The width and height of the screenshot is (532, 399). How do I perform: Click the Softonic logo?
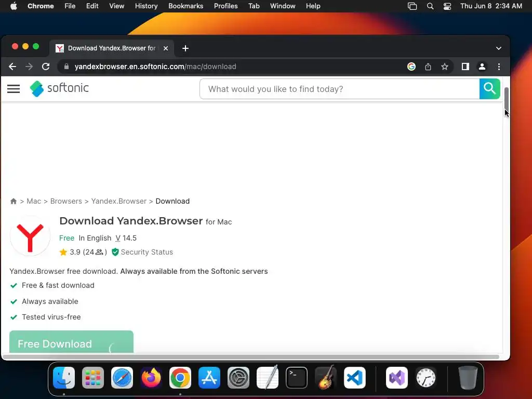[x=59, y=88]
